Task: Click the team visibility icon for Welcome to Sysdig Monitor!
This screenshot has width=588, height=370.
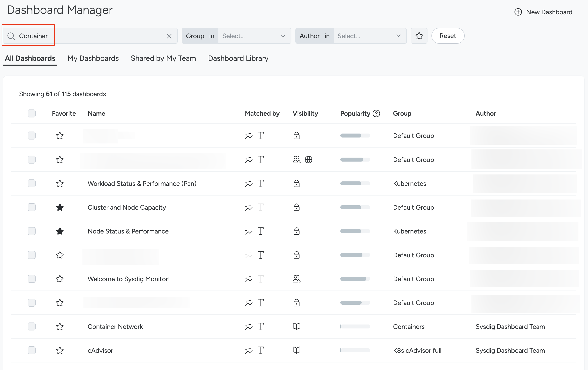Action: [x=296, y=279]
